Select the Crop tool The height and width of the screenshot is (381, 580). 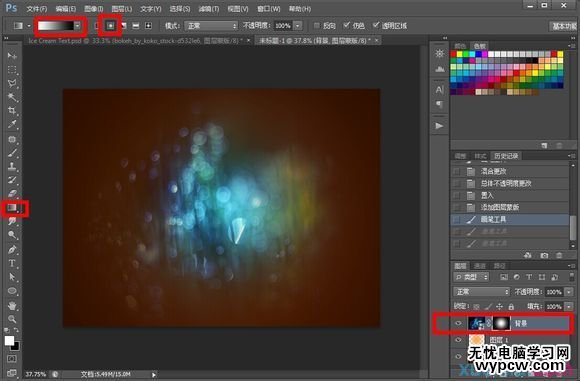(12, 111)
